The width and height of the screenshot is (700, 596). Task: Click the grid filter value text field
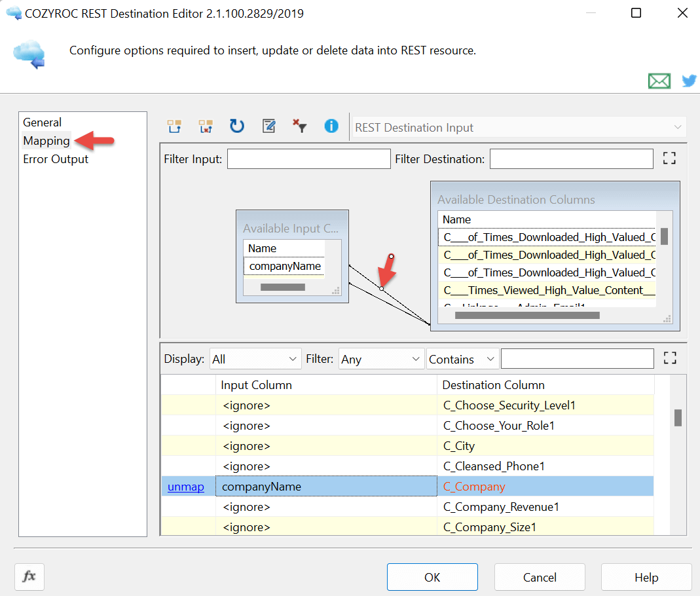[x=578, y=359]
